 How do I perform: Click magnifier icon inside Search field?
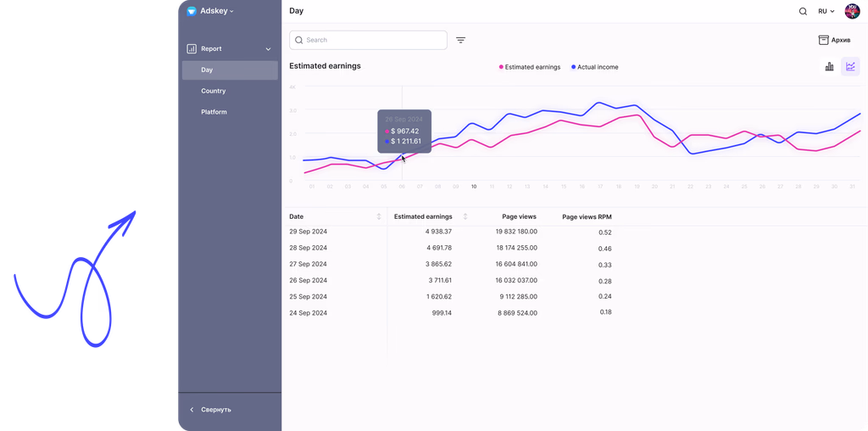[299, 40]
